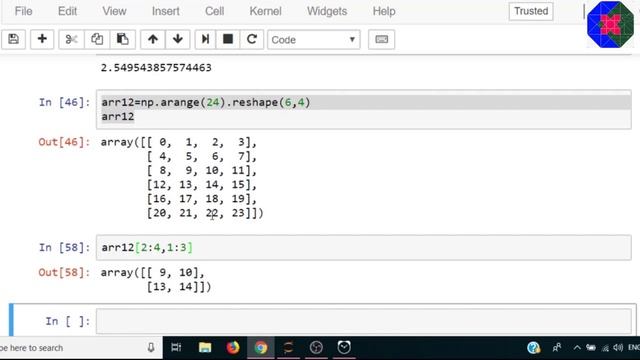This screenshot has height=360, width=640.
Task: Open the command palette keyboard icon
Action: click(382, 39)
